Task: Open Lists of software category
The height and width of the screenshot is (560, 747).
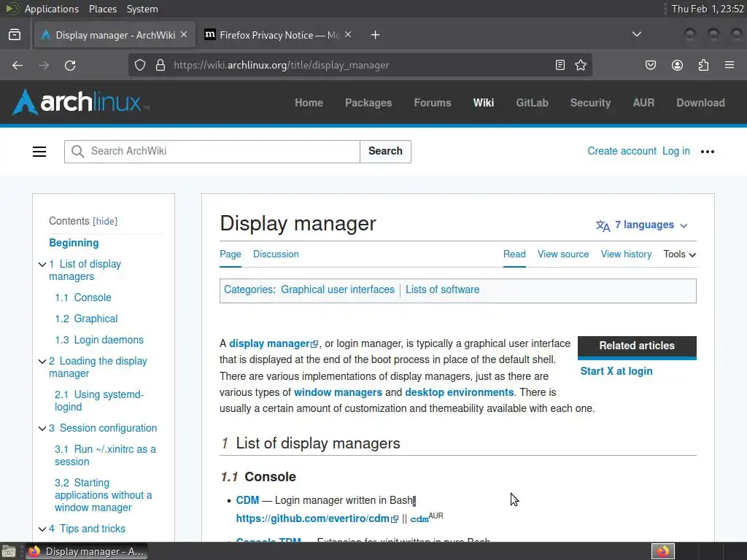Action: coord(442,289)
